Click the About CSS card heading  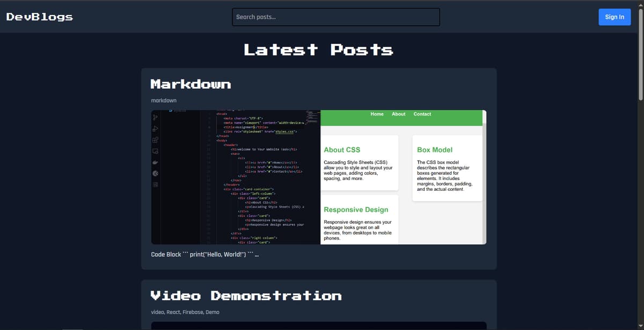[342, 150]
